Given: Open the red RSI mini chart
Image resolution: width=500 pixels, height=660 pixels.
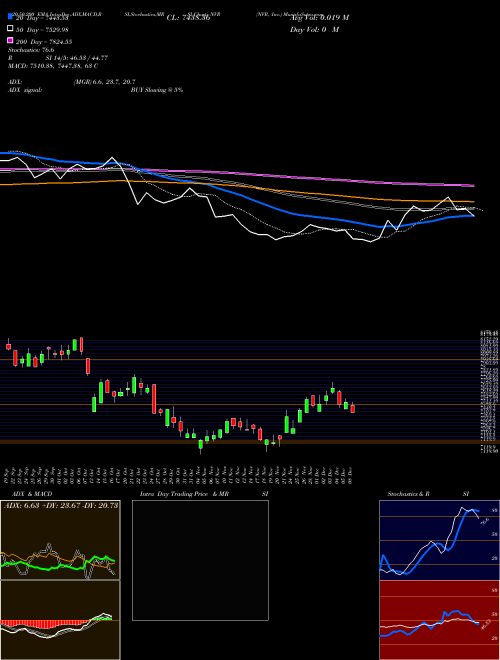Looking at the screenshot, I should coord(439,620).
